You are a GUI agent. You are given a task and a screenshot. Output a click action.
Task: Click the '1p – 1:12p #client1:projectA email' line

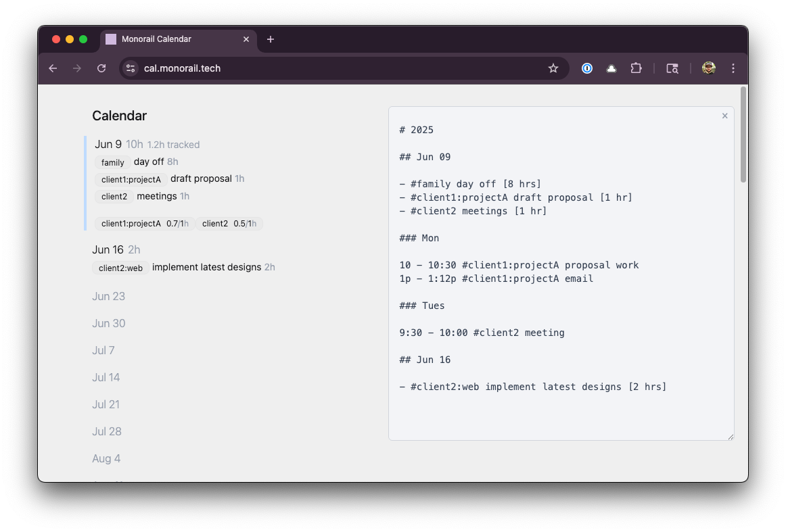click(496, 279)
